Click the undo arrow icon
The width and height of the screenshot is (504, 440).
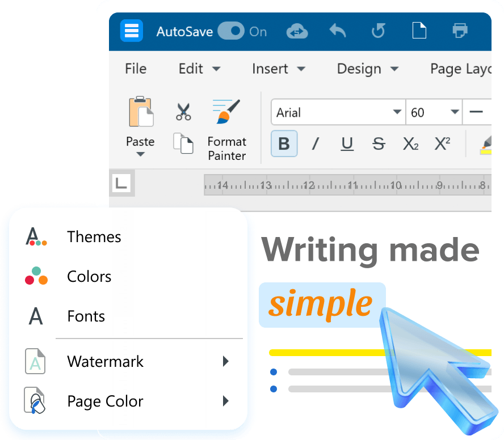[338, 31]
